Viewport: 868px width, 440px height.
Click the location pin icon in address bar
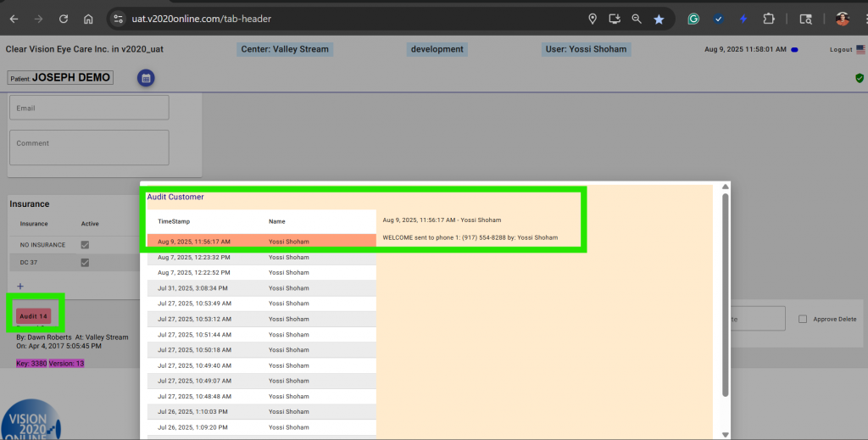click(593, 19)
